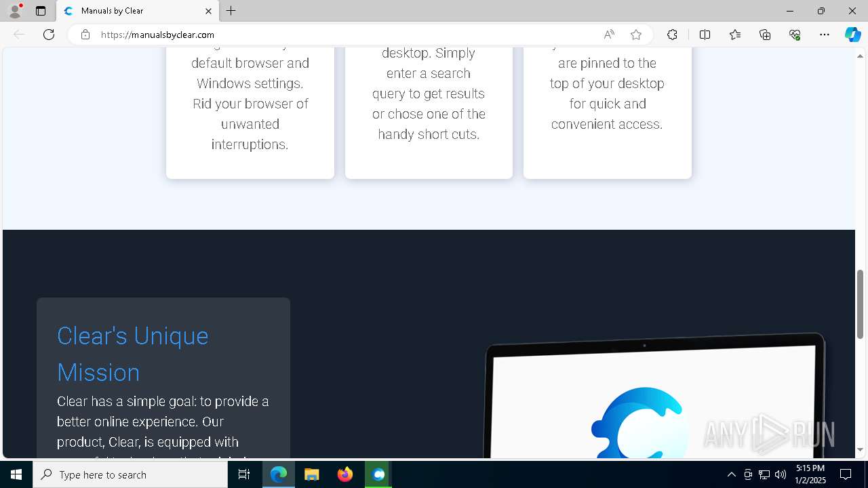Screen dimensions: 868x488
Task: Click the scrollbar down arrow
Action: click(x=860, y=449)
